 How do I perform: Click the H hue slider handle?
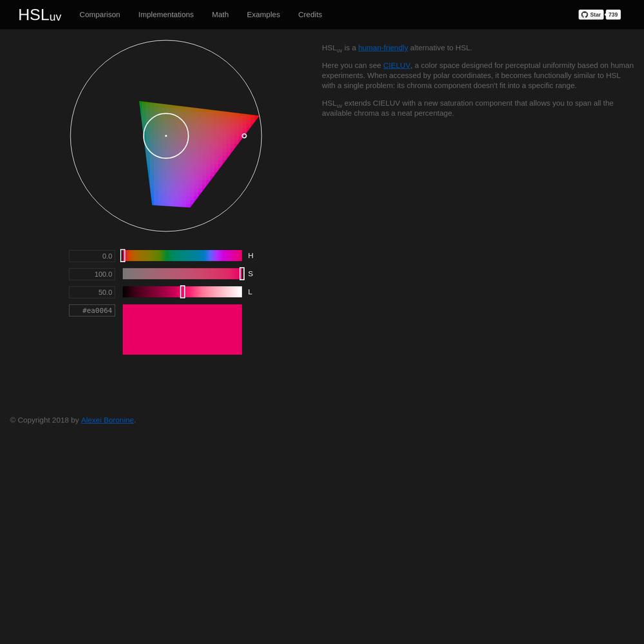coord(123,256)
